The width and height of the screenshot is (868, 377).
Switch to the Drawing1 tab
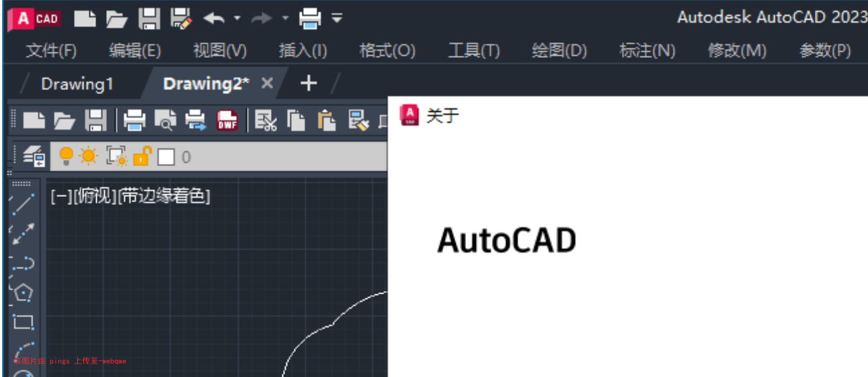pos(77,83)
